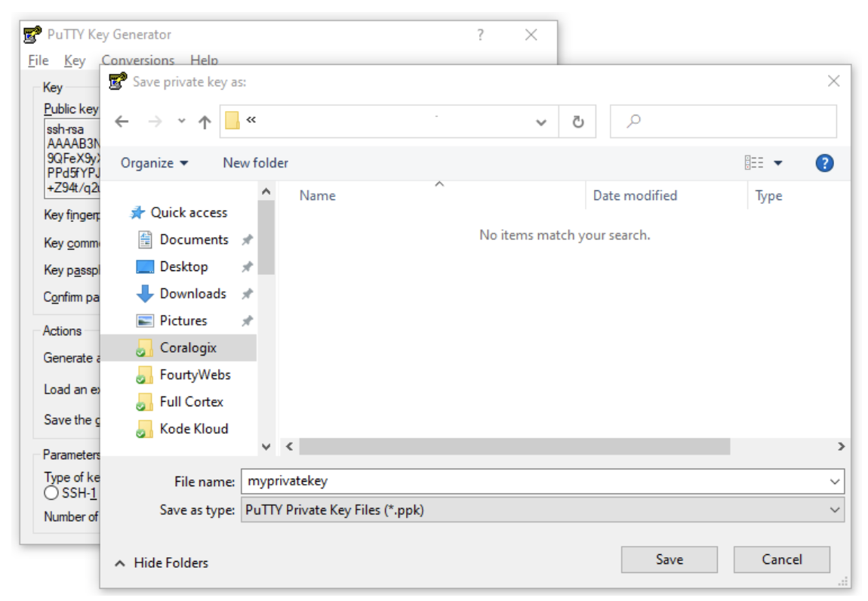Screen dimensions: 868x601
Task: Open the Conversions menu in PuTTYgen
Action: click(x=138, y=60)
